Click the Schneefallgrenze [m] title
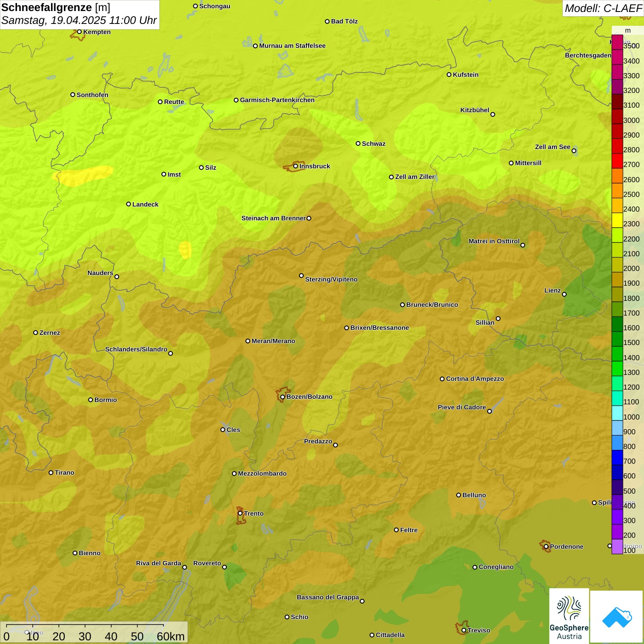This screenshot has width=644, height=644. click(x=56, y=7)
